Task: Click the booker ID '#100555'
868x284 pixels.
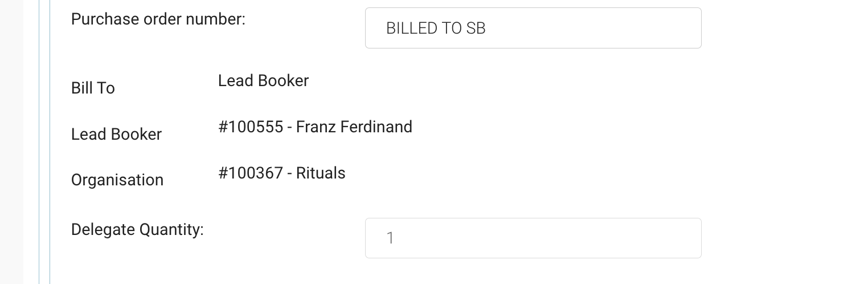Action: tap(251, 127)
